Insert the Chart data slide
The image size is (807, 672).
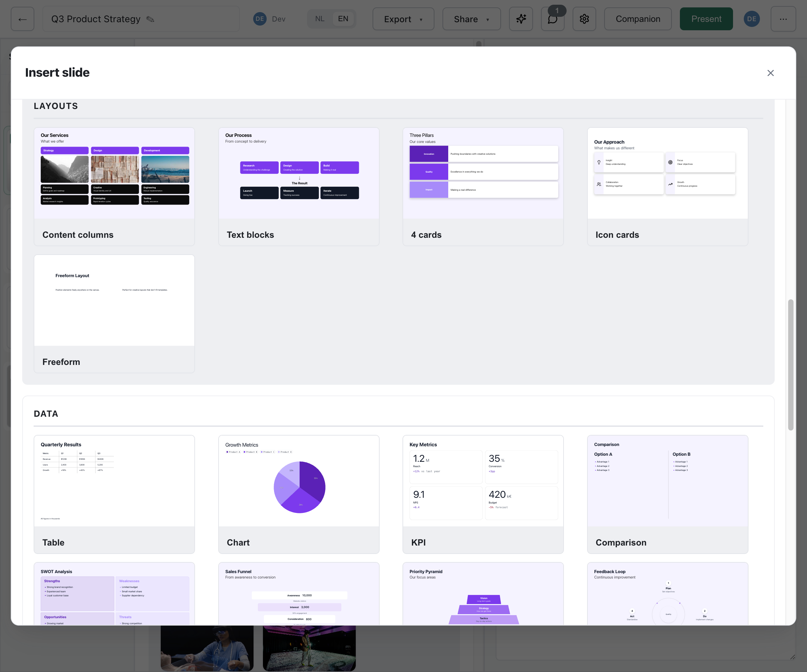coord(299,494)
